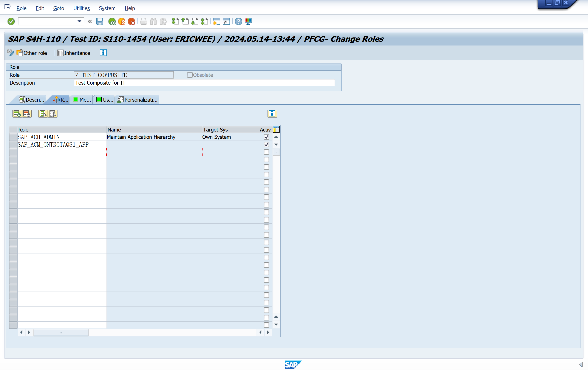This screenshot has height=370, width=588.
Task: Open the Utilities menu
Action: pos(81,8)
